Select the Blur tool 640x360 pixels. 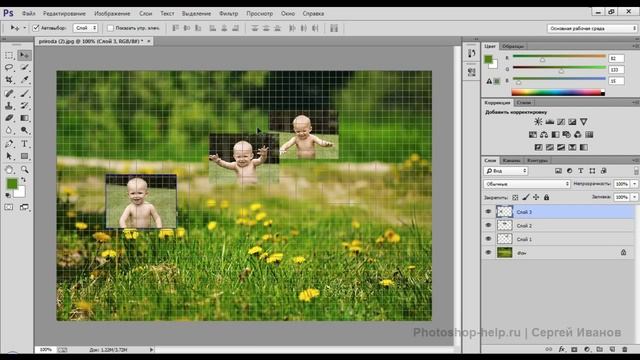(9, 130)
